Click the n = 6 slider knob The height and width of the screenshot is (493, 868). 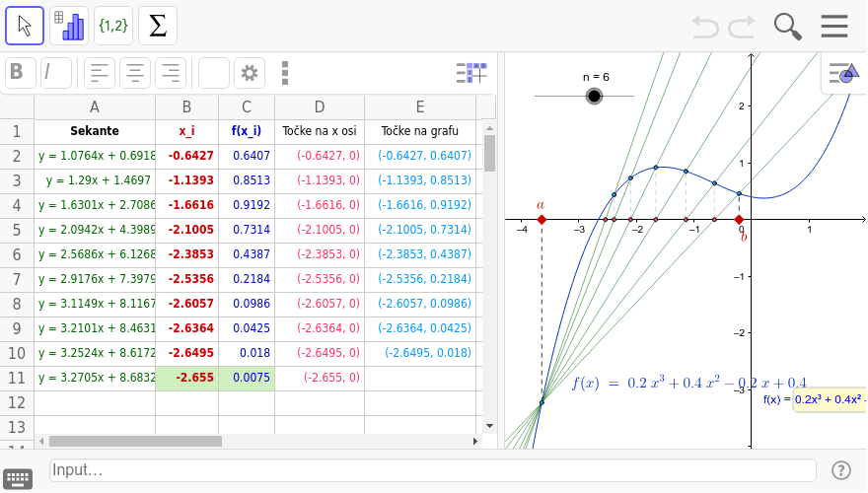click(594, 97)
